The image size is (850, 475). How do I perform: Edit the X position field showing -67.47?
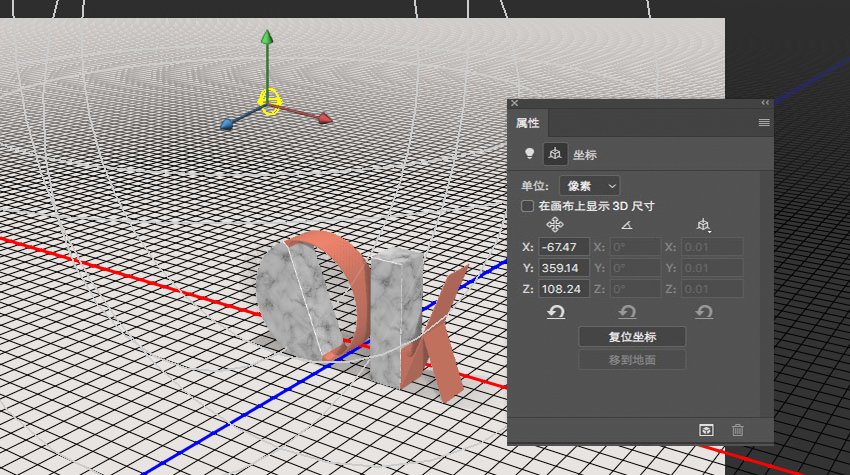(x=564, y=247)
